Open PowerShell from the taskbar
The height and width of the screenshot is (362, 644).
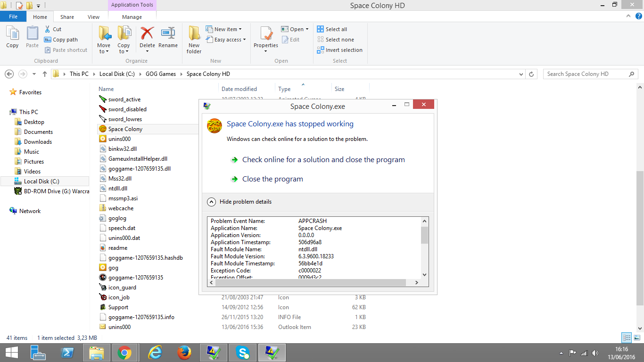pos(67,353)
